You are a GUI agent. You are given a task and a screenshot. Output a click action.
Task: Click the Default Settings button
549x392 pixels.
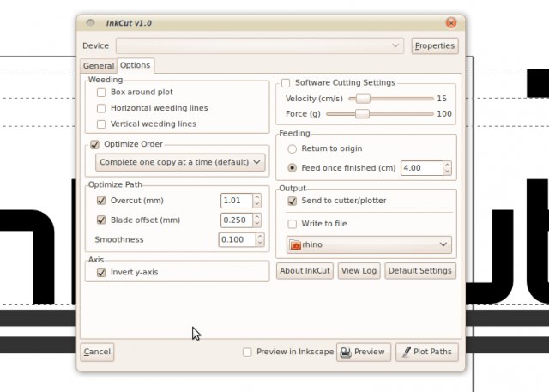420,271
